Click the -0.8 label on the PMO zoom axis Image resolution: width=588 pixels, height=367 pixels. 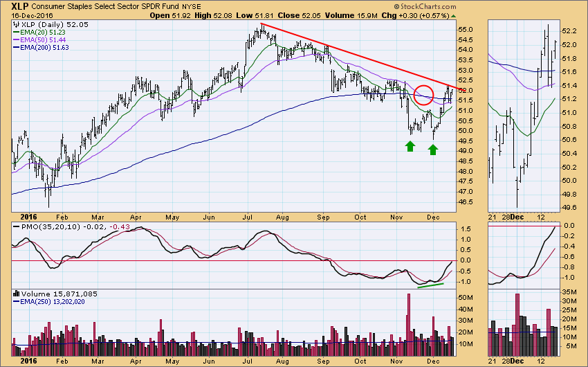click(569, 267)
